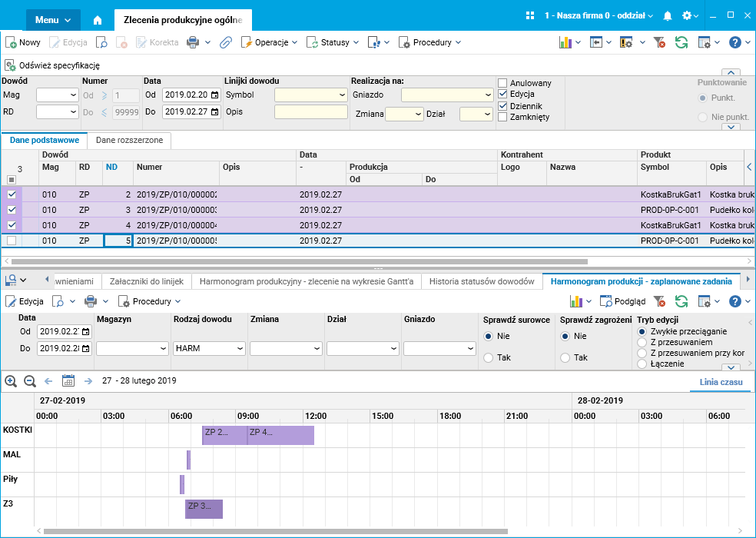Click the ND column header
The width and height of the screenshot is (756, 538).
pos(111,167)
